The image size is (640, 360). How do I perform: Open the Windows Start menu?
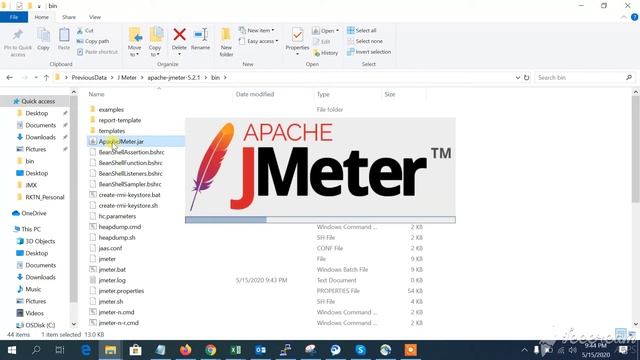pos(11,350)
